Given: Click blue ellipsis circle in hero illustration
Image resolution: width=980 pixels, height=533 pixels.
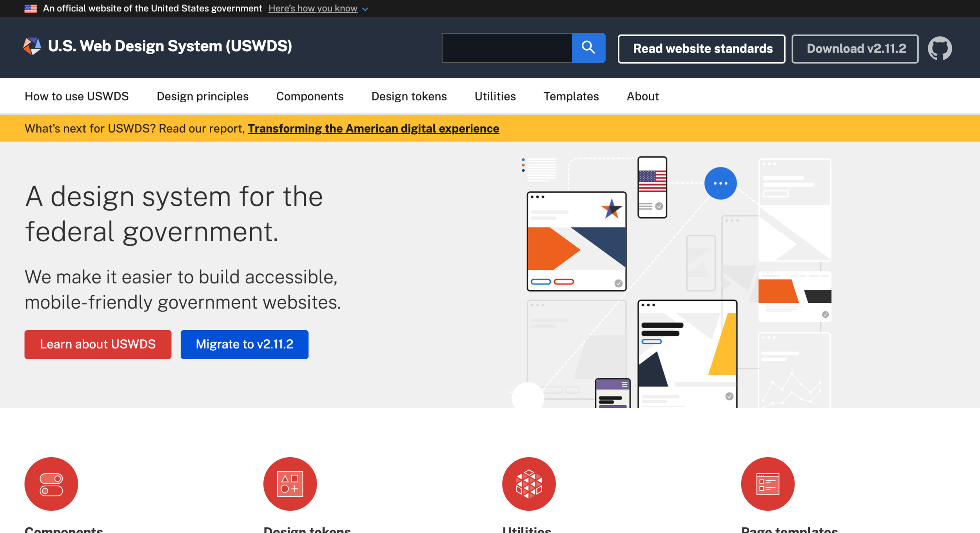Looking at the screenshot, I should click(720, 183).
